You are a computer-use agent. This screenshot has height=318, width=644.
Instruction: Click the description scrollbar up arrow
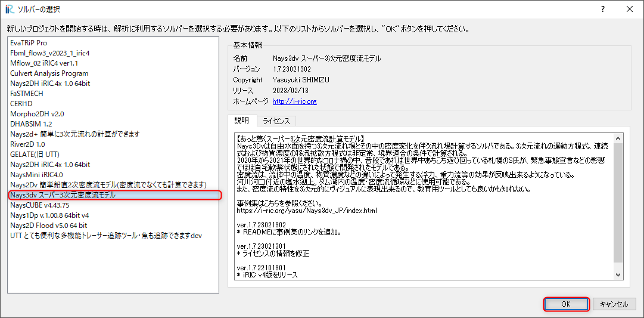[618, 138]
